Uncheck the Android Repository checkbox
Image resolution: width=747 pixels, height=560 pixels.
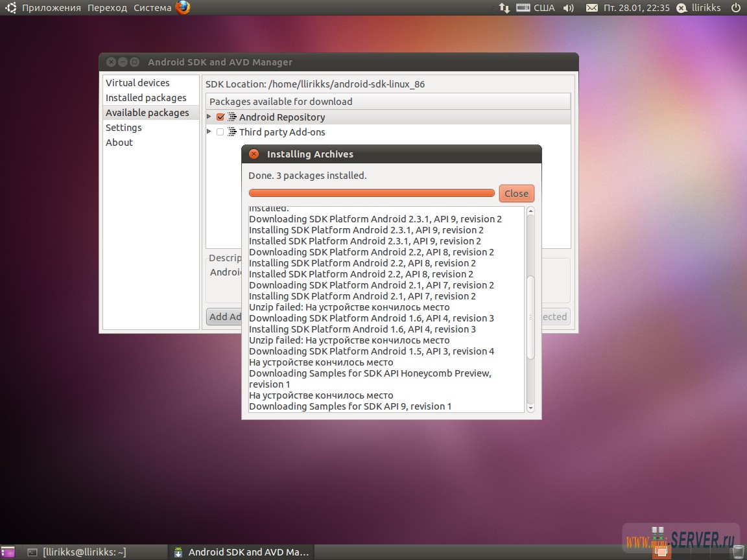click(x=220, y=117)
